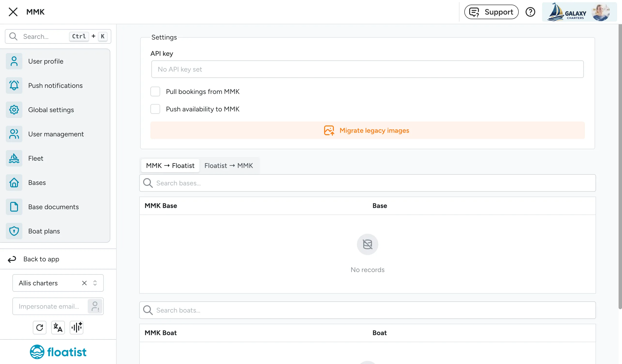Open the User profile icon in sidebar
Viewport: 622px width, 364px height.
[x=14, y=61]
